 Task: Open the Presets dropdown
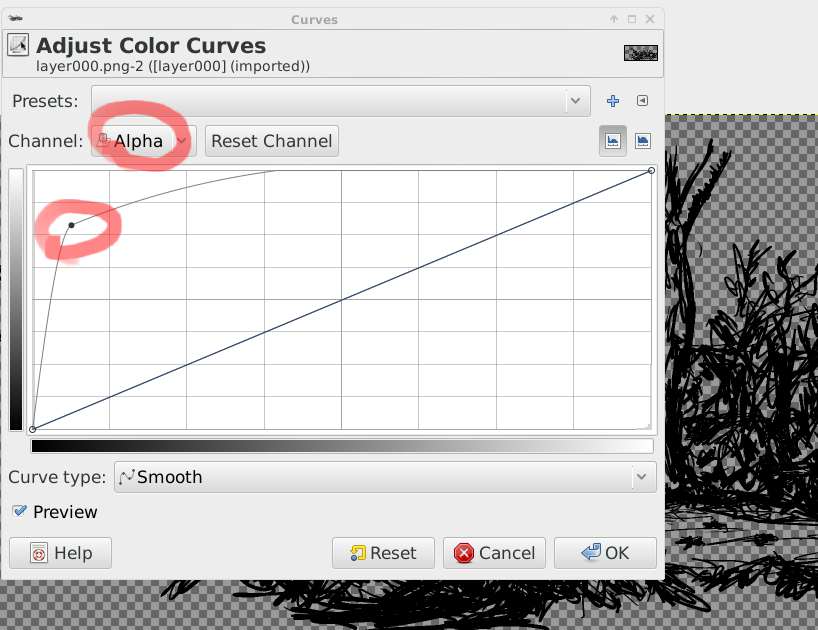tap(338, 101)
